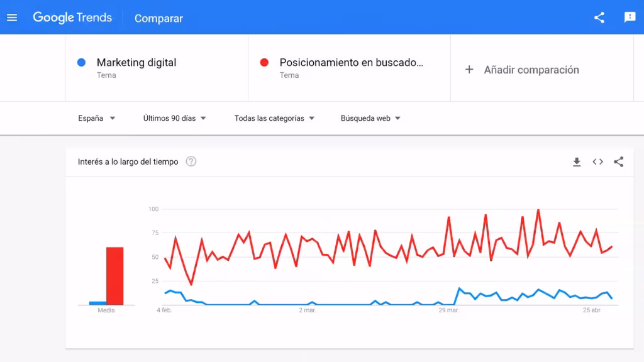Download the interest over time chart CSV
This screenshot has height=362, width=644.
(x=577, y=162)
